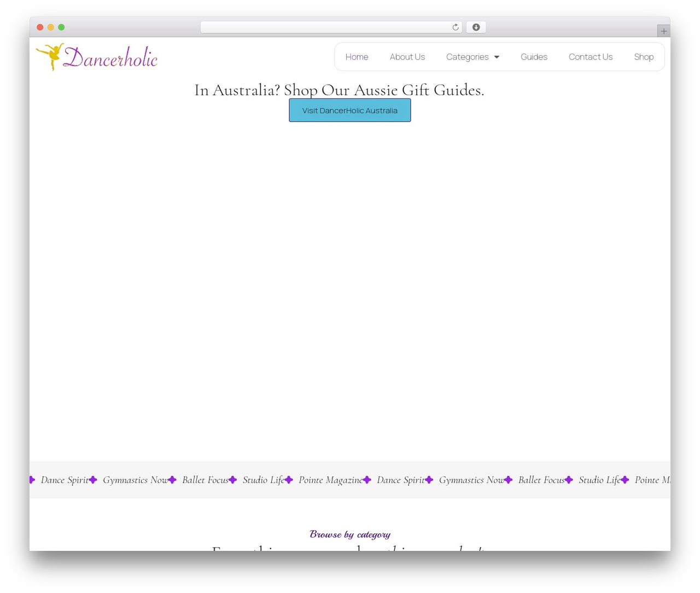Expand the Categories dropdown arrow
Screen dimensions: 700x593
(497, 57)
